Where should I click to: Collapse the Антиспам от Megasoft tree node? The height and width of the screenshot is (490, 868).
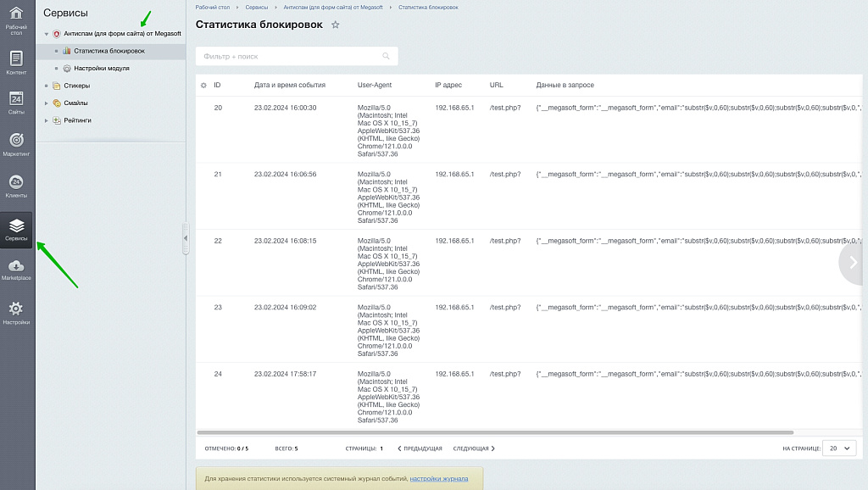point(47,34)
